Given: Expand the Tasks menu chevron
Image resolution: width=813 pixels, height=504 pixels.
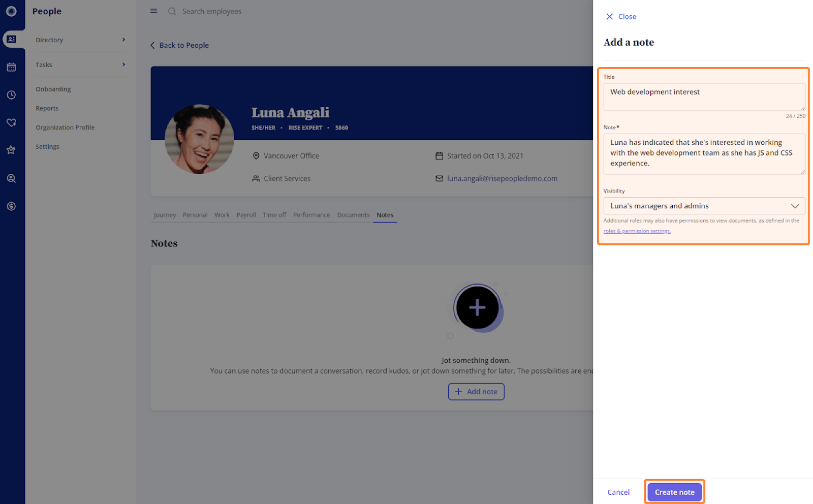Looking at the screenshot, I should (x=123, y=65).
